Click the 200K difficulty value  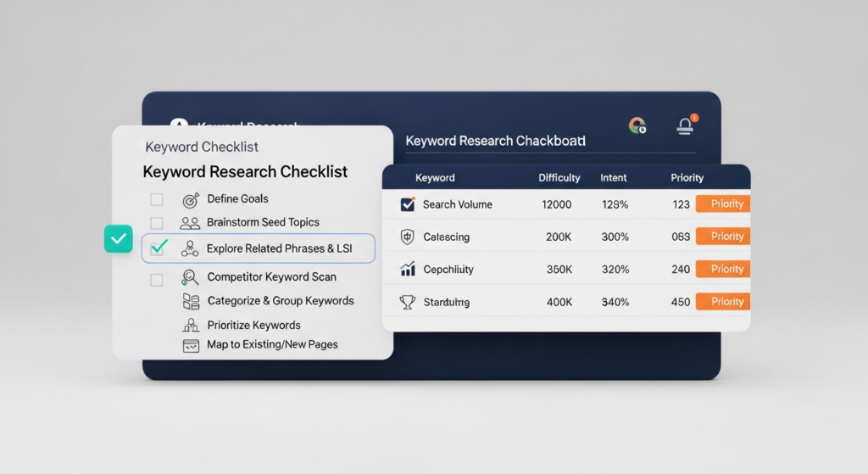point(559,237)
